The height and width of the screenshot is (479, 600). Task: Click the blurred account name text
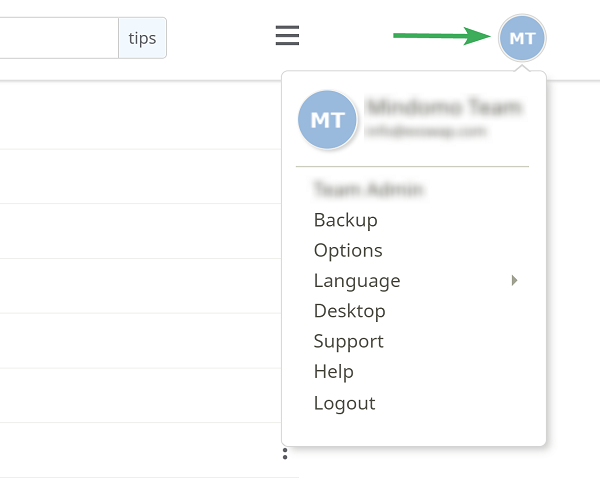(443, 107)
